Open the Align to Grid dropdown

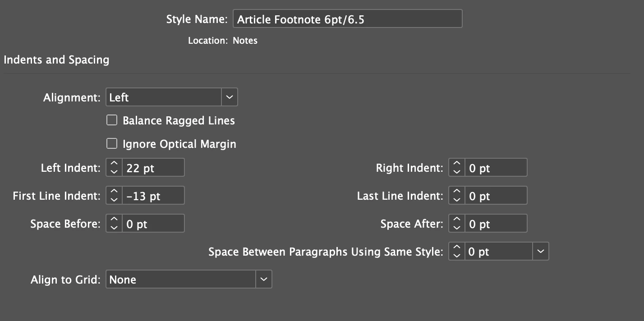(x=264, y=280)
